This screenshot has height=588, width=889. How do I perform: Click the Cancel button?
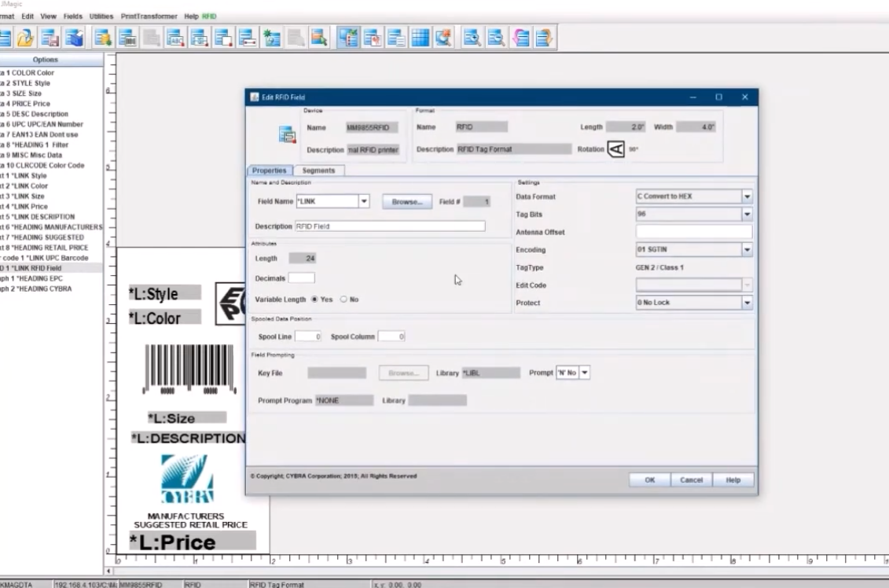pyautogui.click(x=691, y=480)
